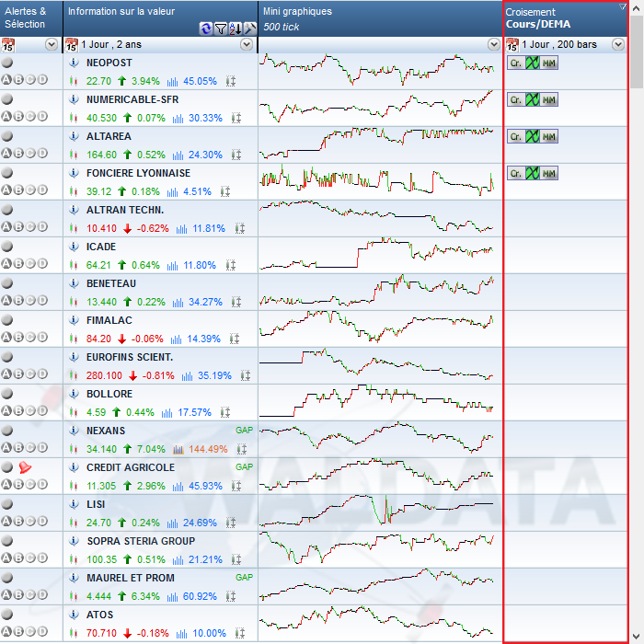Screen dimensions: 644x644
Task: Open NEOPOST stock name
Action: point(109,63)
